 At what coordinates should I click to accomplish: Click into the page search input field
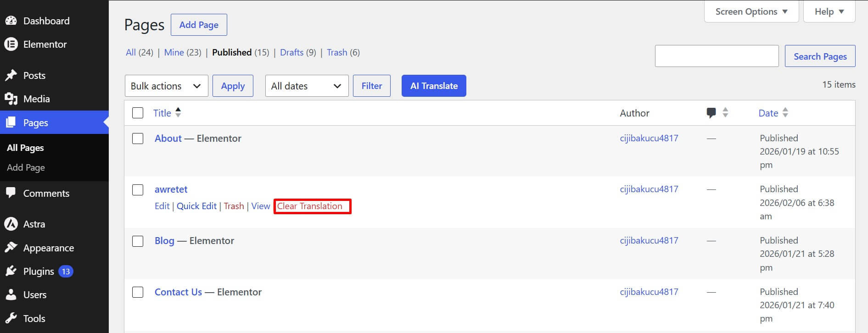[717, 56]
